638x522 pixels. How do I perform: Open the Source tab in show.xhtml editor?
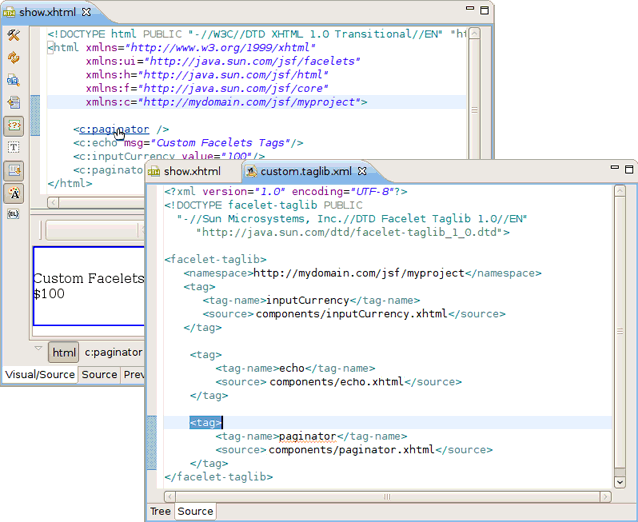[99, 374]
